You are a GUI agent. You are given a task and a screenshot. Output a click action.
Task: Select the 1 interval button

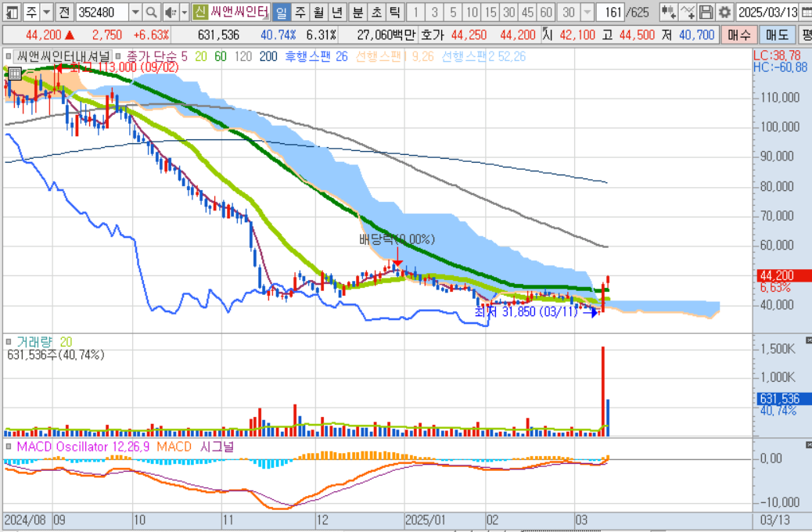coord(416,12)
